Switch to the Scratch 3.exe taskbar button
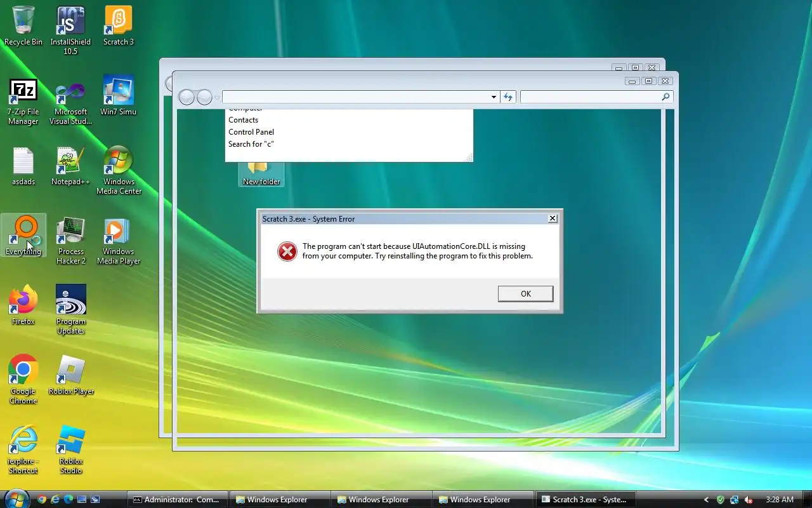The image size is (812, 508). 585,500
